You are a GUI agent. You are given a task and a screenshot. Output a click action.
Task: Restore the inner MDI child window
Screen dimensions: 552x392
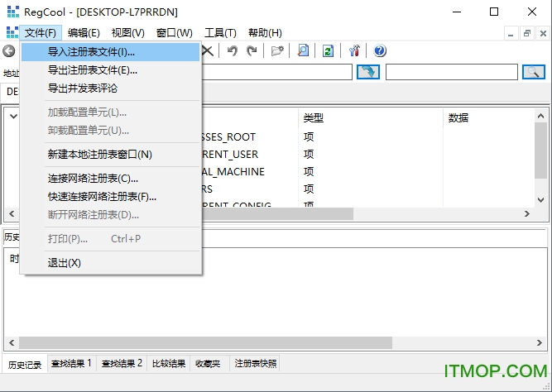click(x=527, y=33)
